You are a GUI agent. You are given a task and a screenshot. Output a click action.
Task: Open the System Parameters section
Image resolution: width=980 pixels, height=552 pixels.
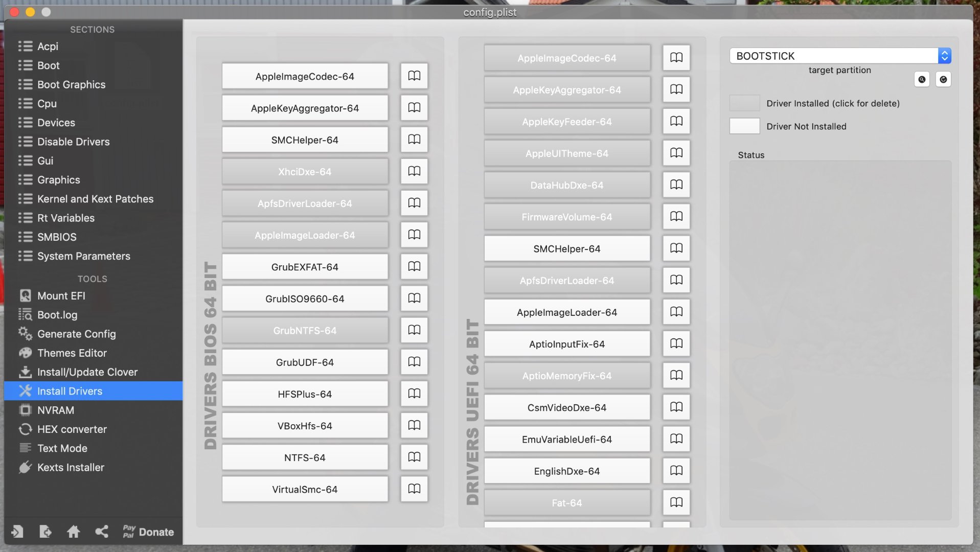tap(93, 256)
